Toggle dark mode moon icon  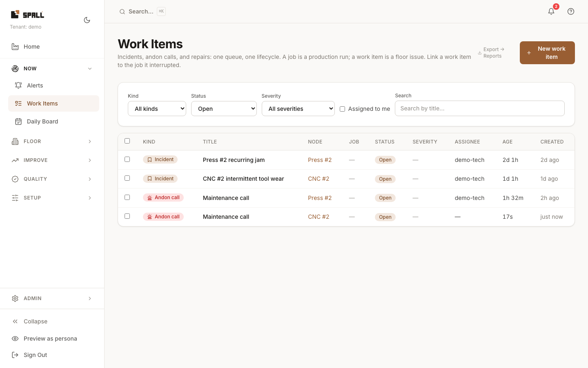click(x=87, y=20)
